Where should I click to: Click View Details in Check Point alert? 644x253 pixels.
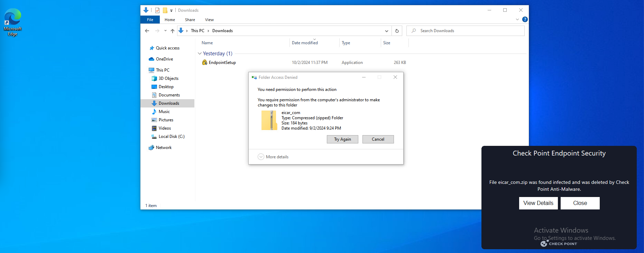point(538,203)
